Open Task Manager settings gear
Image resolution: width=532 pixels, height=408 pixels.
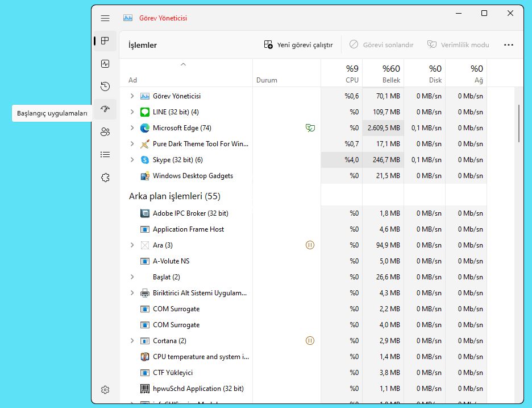(105, 390)
